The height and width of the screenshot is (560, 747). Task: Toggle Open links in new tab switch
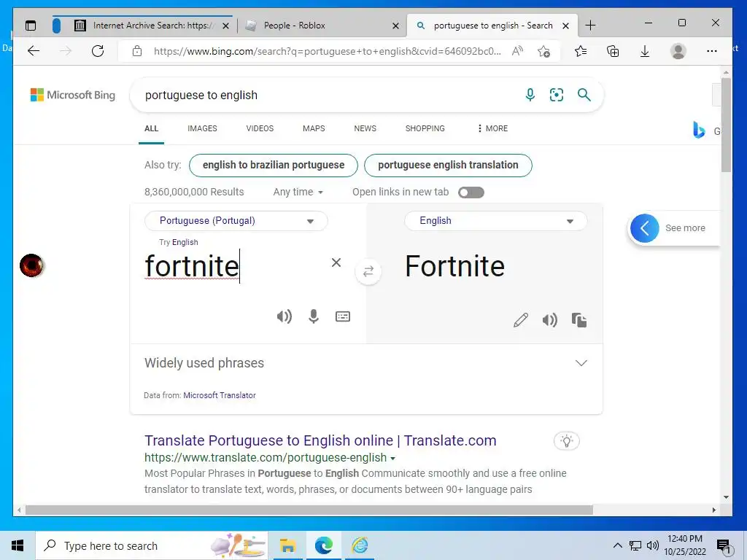471,192
